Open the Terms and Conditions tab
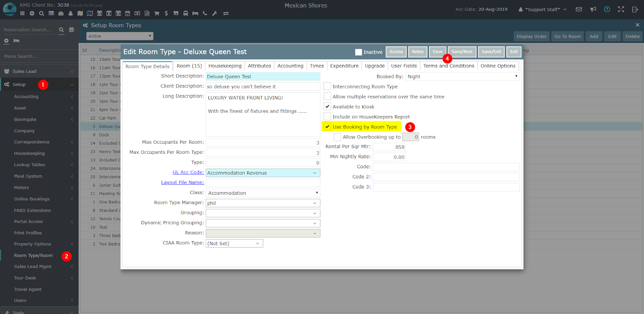Image resolution: width=644 pixels, height=314 pixels. 449,66
